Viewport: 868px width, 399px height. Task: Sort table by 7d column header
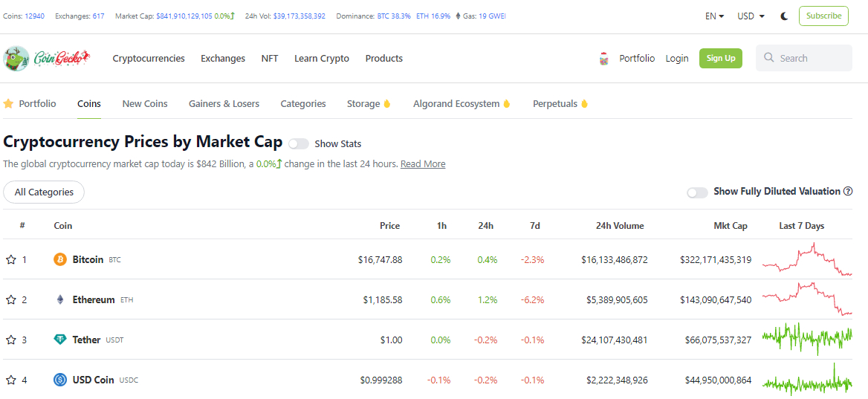click(535, 226)
